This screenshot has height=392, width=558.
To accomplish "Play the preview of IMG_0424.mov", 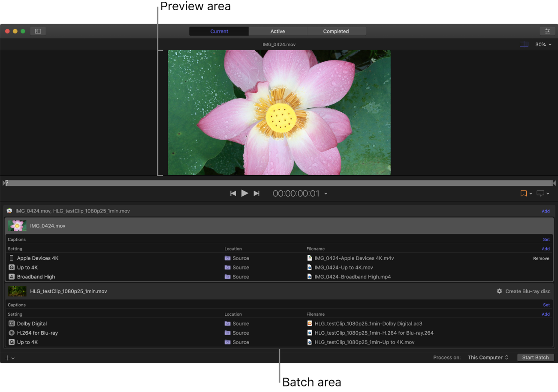I will click(x=244, y=193).
